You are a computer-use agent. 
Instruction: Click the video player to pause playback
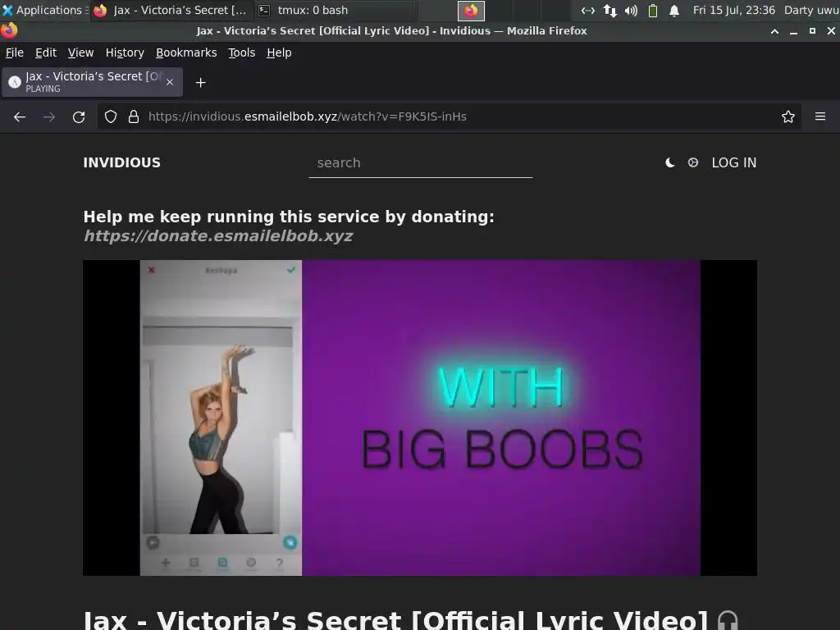point(420,418)
